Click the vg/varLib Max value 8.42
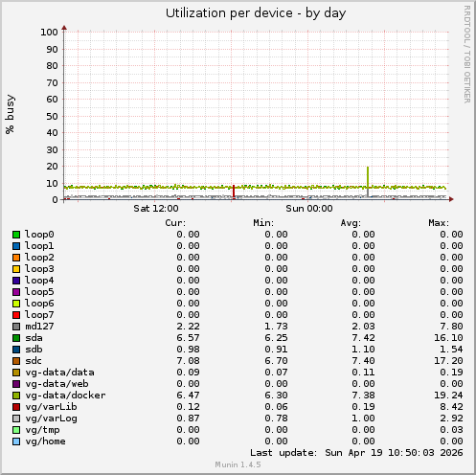Screen dimensions: 476x475 [x=451, y=407]
